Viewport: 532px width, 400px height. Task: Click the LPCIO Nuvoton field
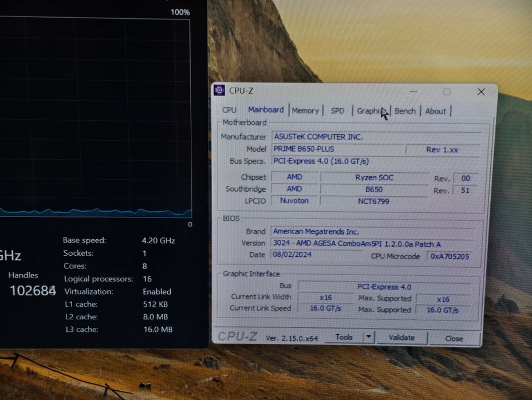tap(294, 201)
